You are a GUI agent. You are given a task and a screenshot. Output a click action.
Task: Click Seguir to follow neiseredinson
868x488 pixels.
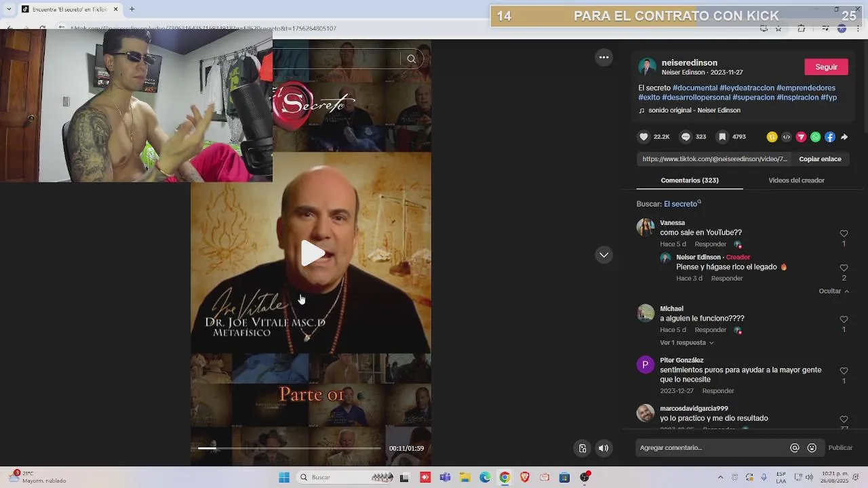pyautogui.click(x=826, y=66)
